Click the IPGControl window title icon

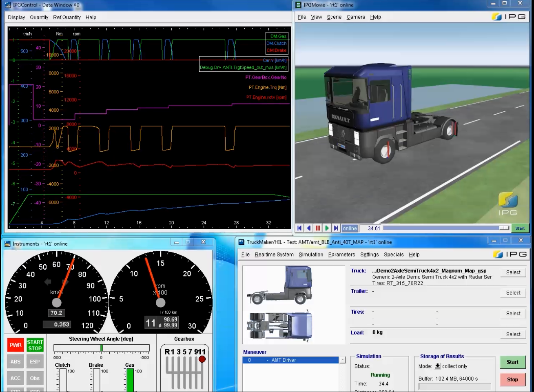pyautogui.click(x=7, y=5)
